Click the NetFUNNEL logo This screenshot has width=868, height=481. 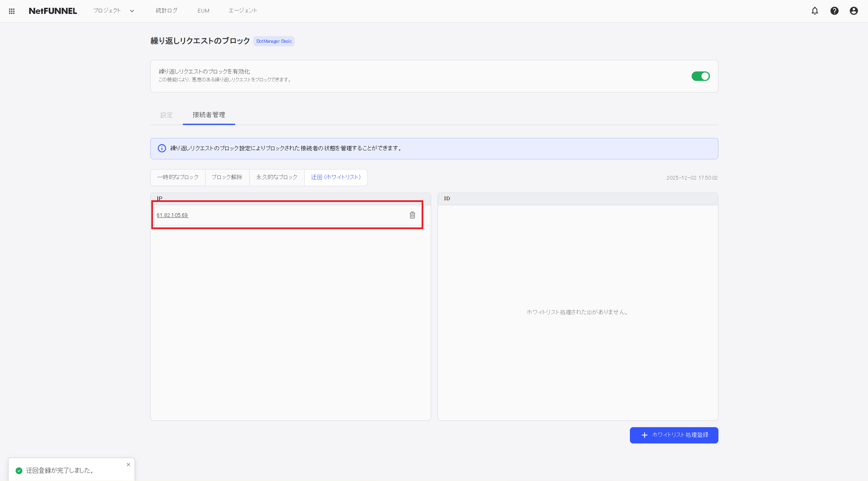[x=52, y=11]
